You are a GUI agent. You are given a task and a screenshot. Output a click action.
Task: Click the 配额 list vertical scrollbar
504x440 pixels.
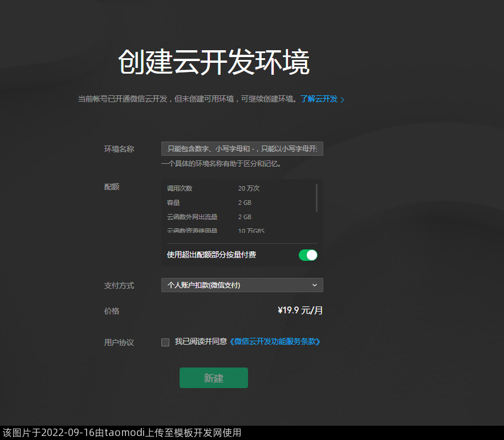[x=317, y=197]
